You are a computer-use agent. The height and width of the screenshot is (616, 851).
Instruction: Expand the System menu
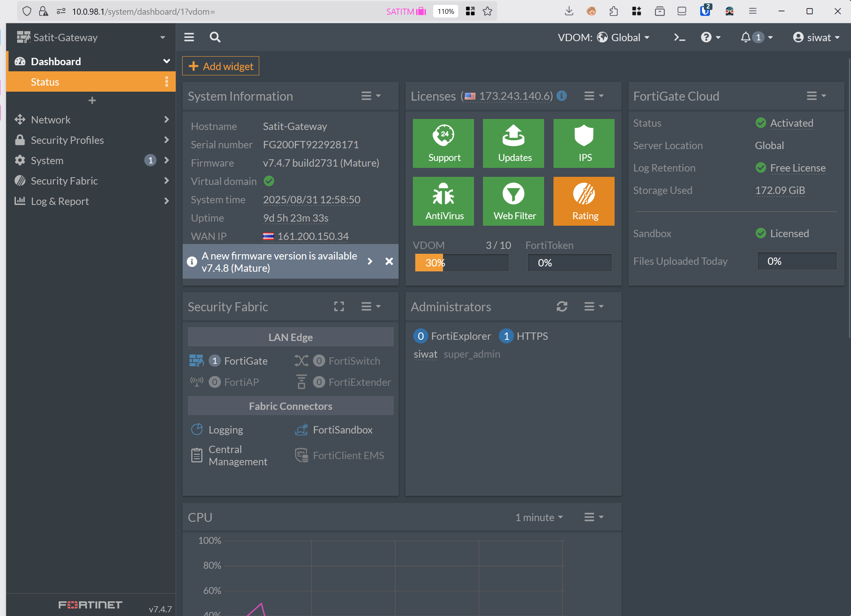[x=91, y=161]
